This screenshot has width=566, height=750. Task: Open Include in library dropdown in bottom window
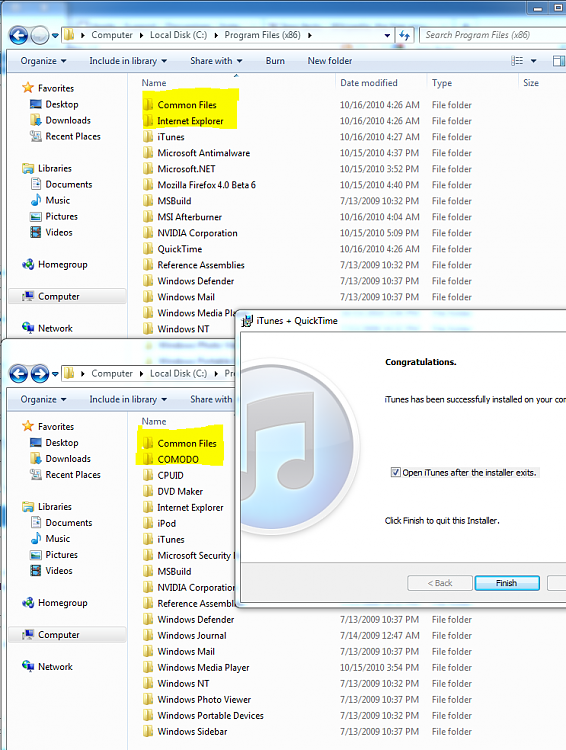click(128, 399)
